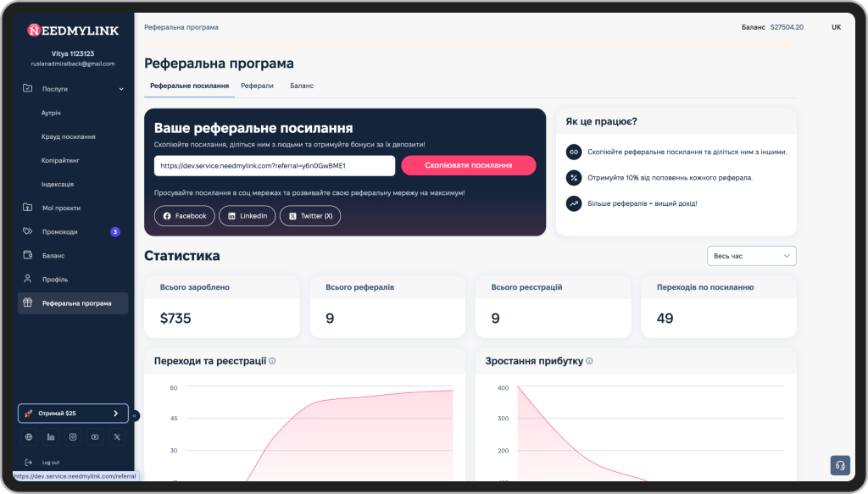This screenshot has height=494, width=868.
Task: Click the Мої проєкти folder icon
Action: 28,208
